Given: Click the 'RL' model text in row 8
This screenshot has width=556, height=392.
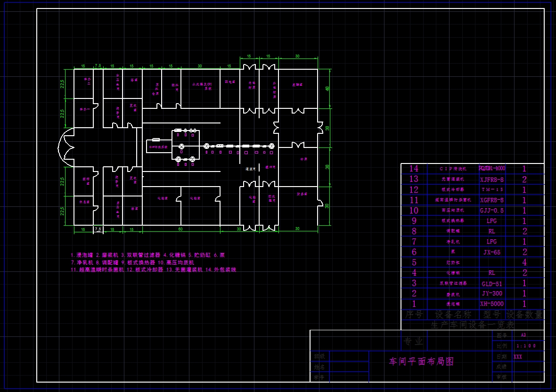Looking at the screenshot, I should tap(492, 231).
